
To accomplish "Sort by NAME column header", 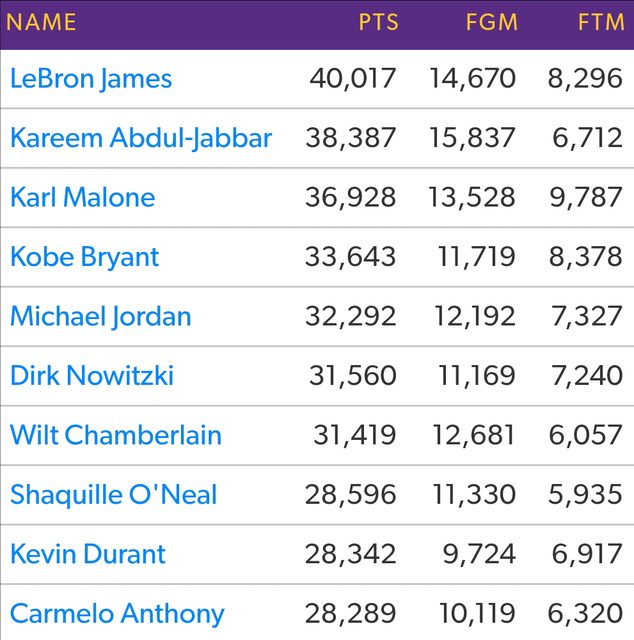I will coord(41,22).
